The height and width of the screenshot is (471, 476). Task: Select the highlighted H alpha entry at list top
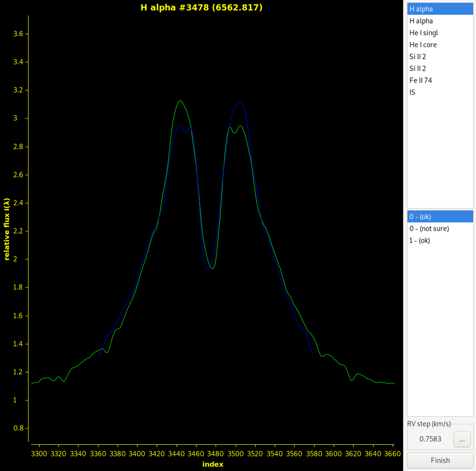click(x=421, y=9)
